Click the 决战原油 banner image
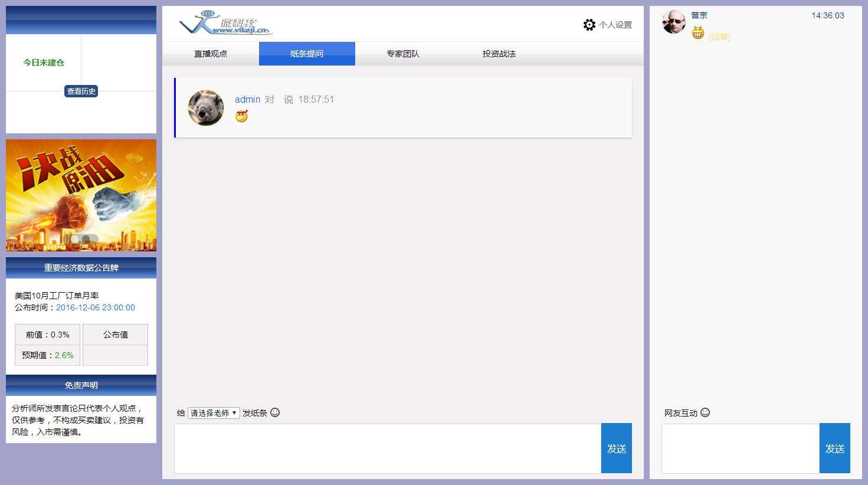This screenshot has width=868, height=485. 81,195
